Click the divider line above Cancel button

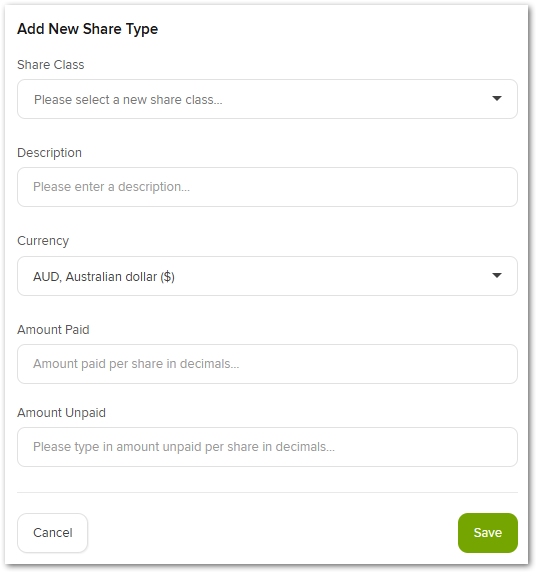267,492
